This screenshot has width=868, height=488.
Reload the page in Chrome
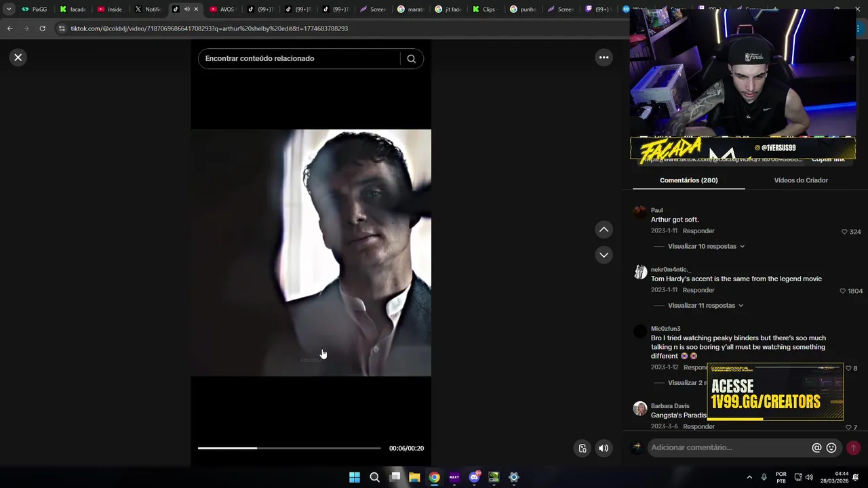point(42,28)
